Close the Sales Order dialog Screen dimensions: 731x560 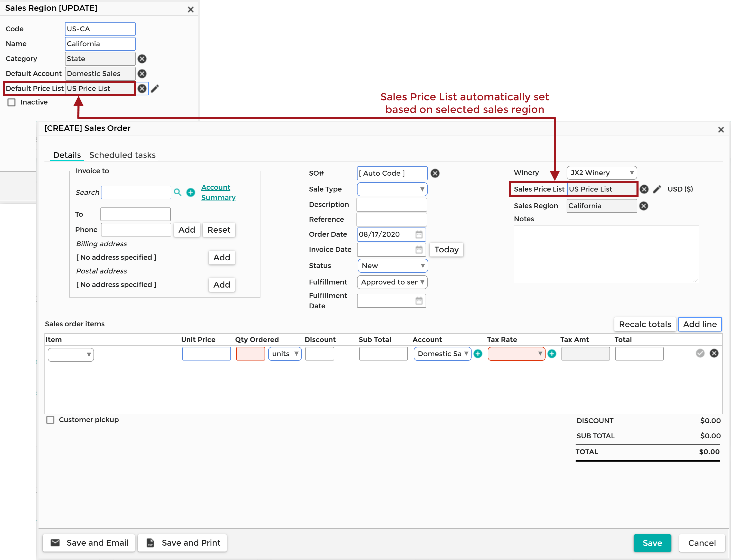(721, 130)
